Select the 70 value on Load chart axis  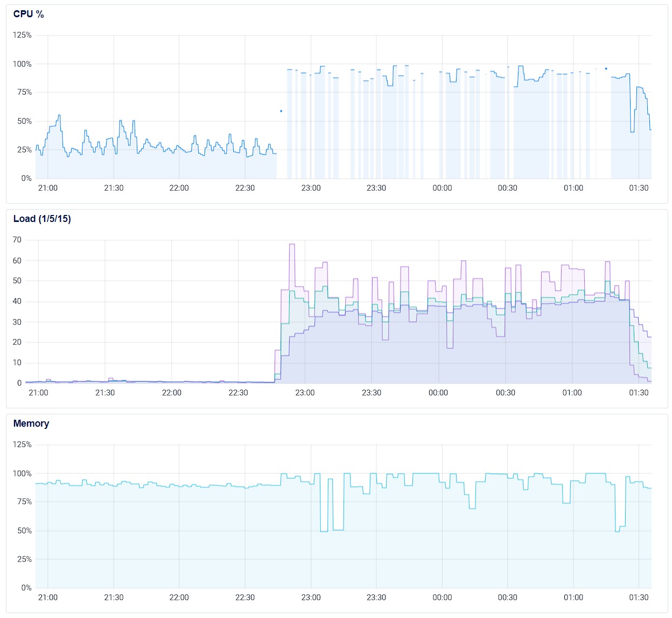click(x=17, y=240)
